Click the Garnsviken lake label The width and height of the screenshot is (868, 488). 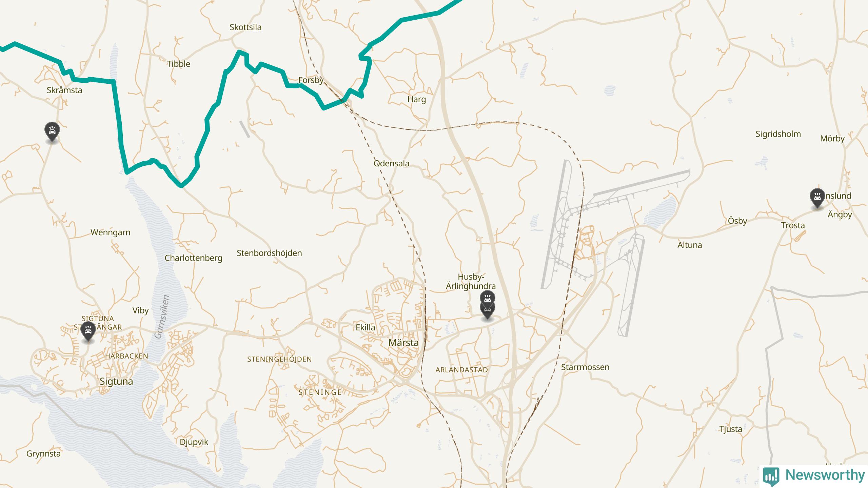coord(162,317)
